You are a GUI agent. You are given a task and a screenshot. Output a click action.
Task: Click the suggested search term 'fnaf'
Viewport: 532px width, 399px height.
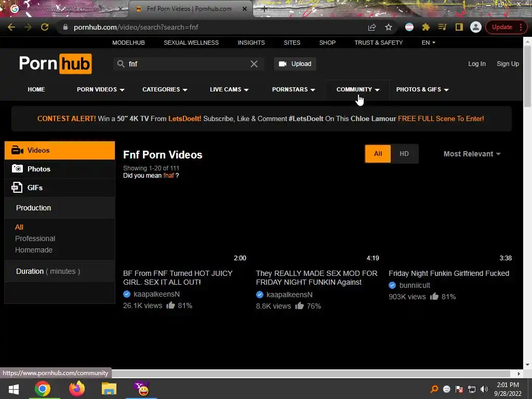pos(169,176)
